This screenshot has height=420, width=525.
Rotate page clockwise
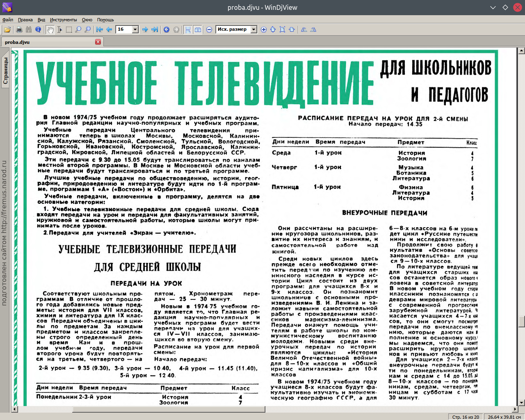(313, 30)
